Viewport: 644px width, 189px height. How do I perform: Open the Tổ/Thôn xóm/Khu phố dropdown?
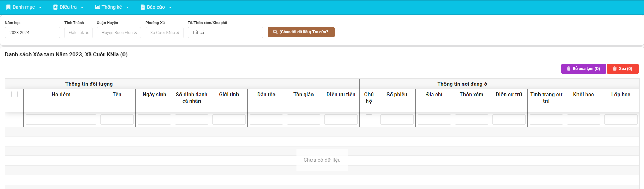[225, 33]
